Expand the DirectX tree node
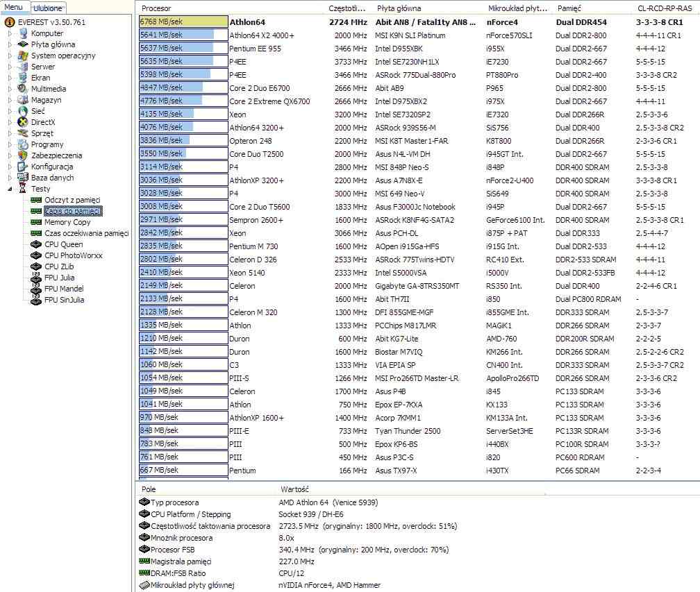This screenshot has height=592, width=700. (10, 122)
